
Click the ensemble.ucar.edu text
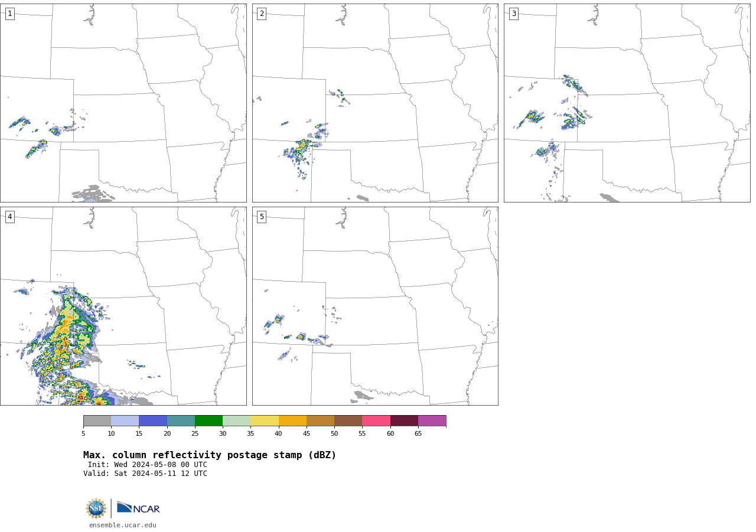click(123, 526)
